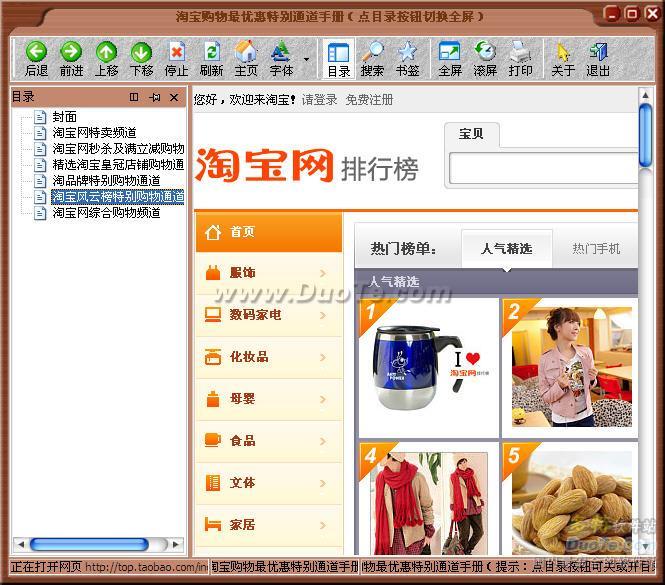Viewport: 665px width, 585px height.
Task: Open 淘宝网综合购物频道 tree entry
Action: pos(106,213)
